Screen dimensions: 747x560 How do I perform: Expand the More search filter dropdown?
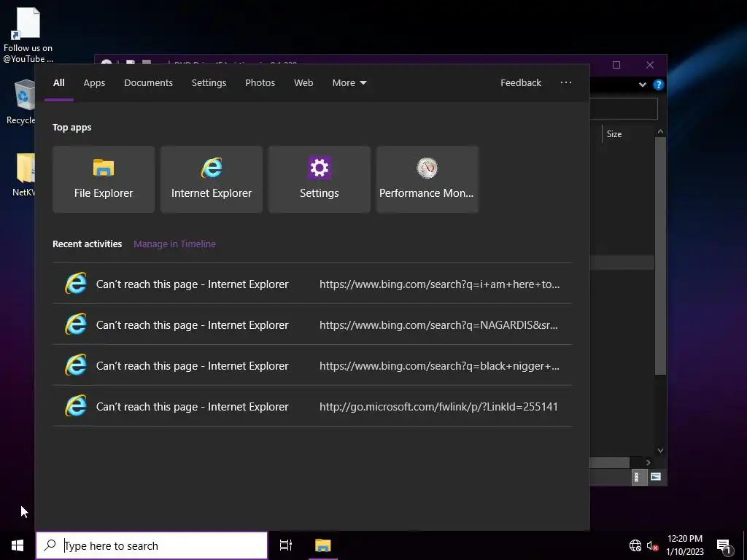(349, 83)
